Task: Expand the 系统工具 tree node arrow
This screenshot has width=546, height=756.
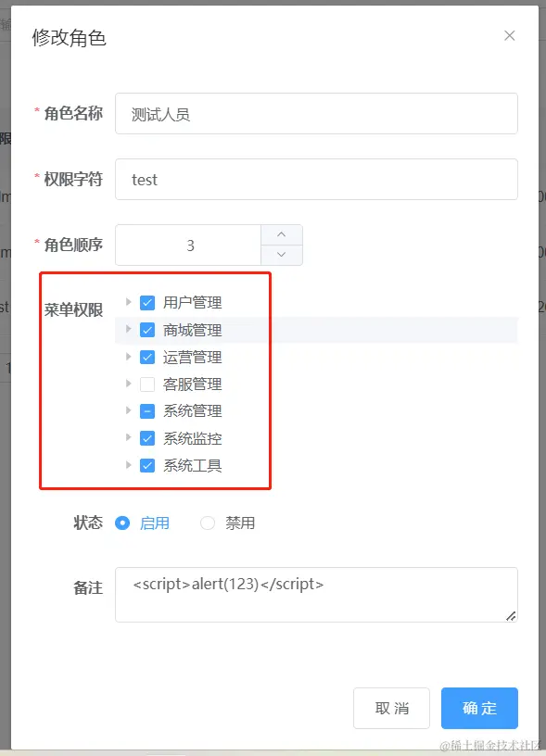Action: (128, 465)
